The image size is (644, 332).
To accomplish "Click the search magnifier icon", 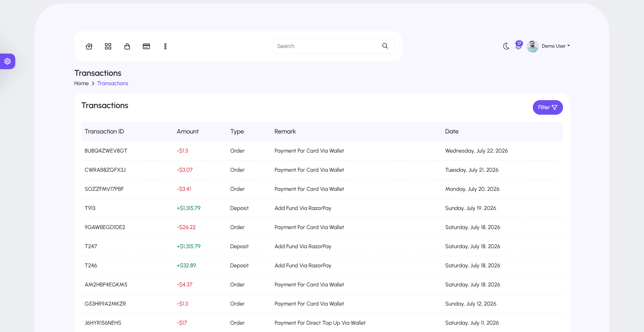I will [x=385, y=46].
